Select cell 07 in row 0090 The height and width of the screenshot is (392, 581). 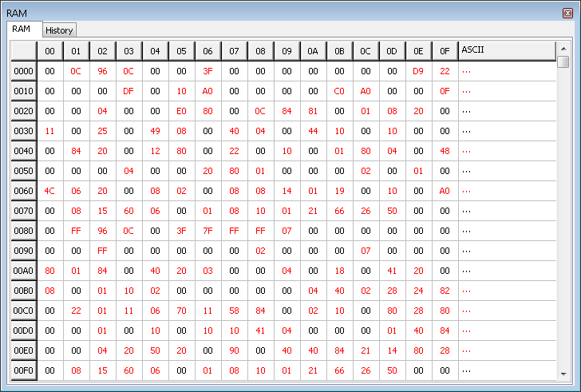[x=366, y=251]
